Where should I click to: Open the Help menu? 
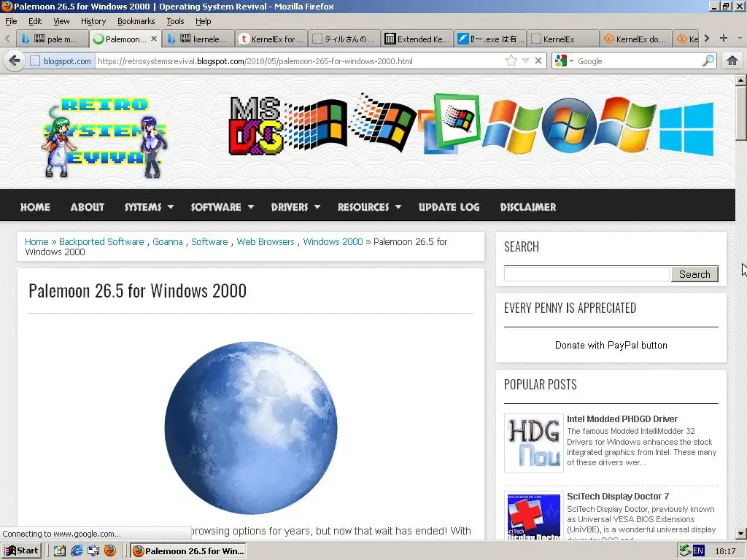coord(203,21)
